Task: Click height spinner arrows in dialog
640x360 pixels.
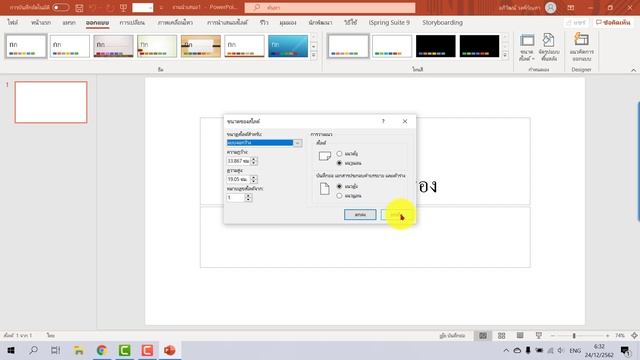Action: pos(254,179)
